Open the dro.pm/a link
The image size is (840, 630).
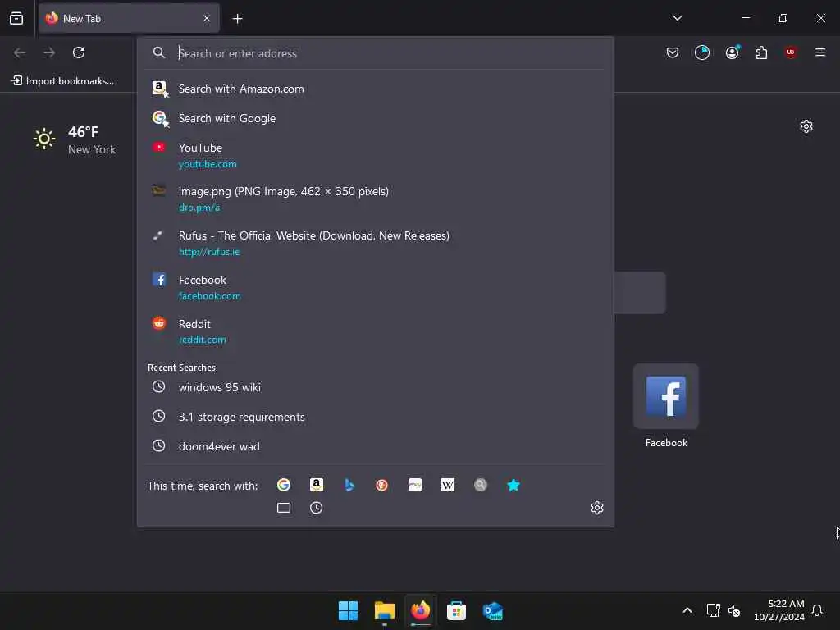[x=199, y=208]
